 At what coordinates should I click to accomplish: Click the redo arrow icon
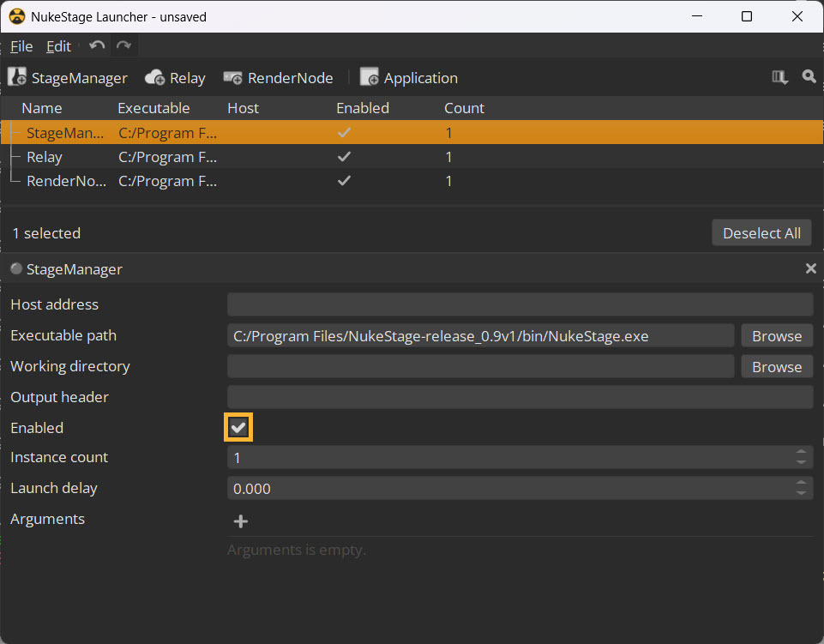(124, 46)
